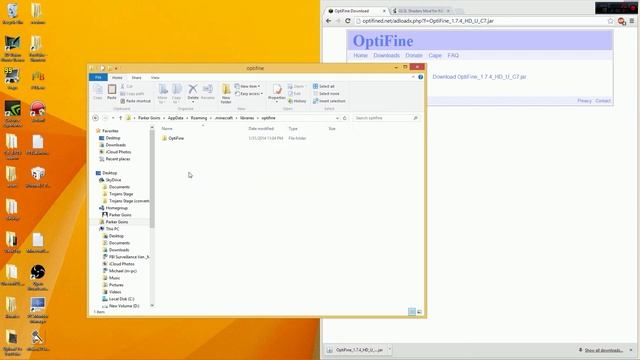Switch to the second Chrome tab
This screenshot has width=640, height=360.
coord(421,11)
